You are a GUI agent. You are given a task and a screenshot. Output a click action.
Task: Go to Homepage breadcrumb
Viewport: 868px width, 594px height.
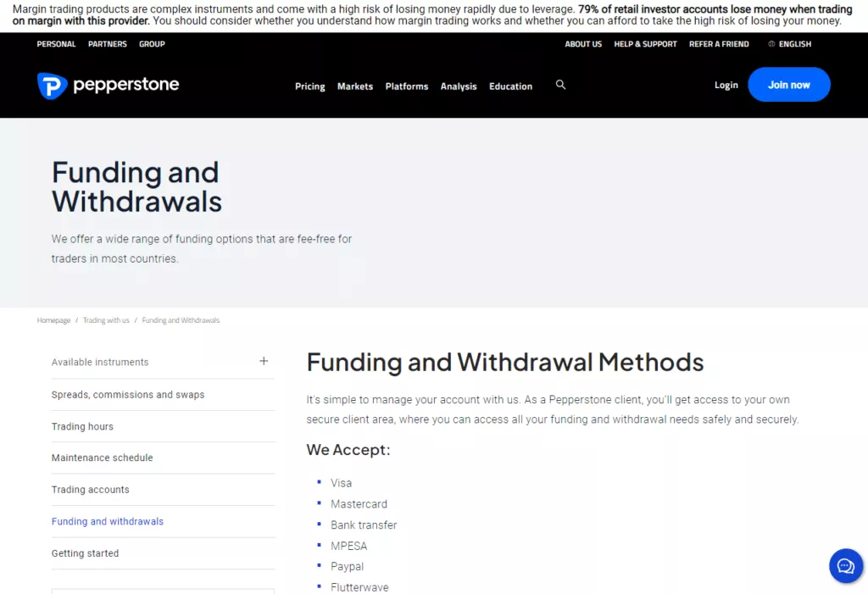click(53, 320)
